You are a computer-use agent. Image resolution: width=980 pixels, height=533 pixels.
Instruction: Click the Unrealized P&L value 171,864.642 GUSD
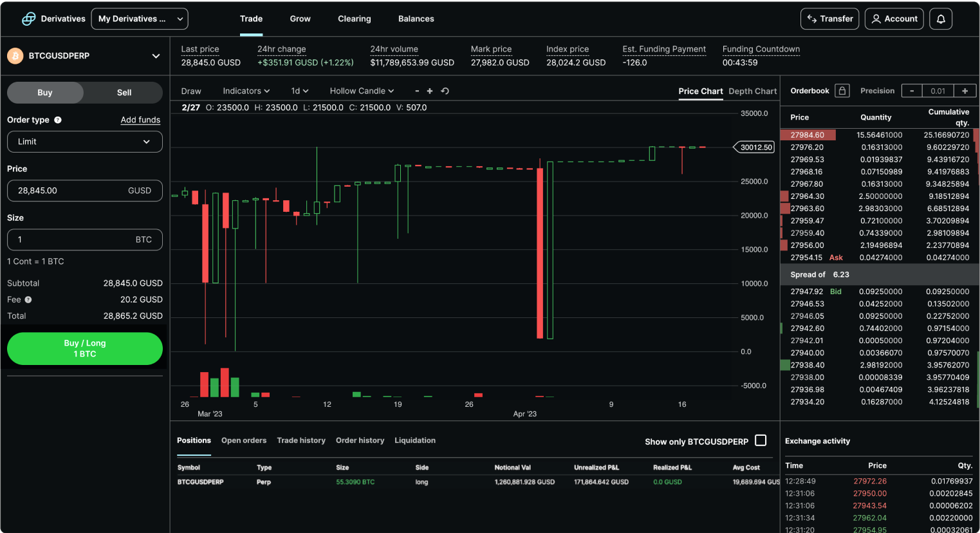[x=601, y=482]
